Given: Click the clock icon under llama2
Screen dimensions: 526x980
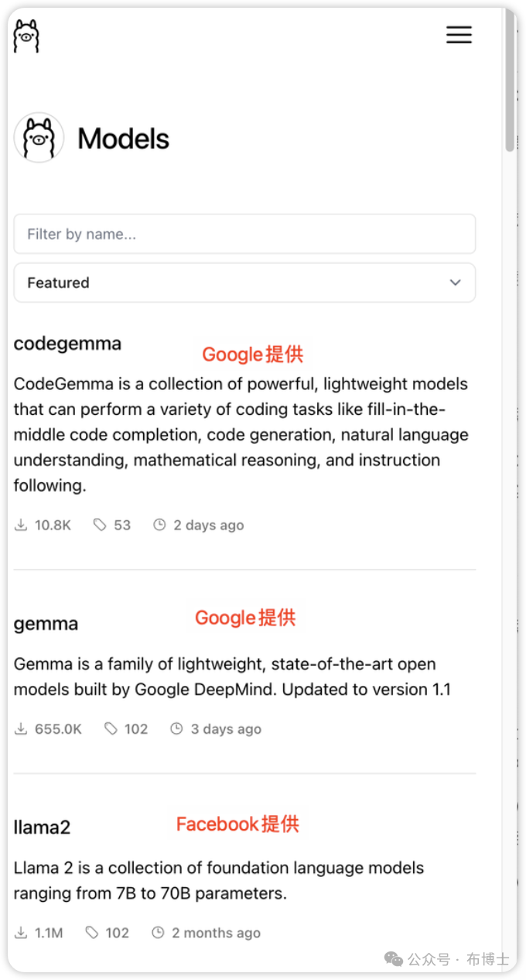Looking at the screenshot, I should (x=158, y=933).
